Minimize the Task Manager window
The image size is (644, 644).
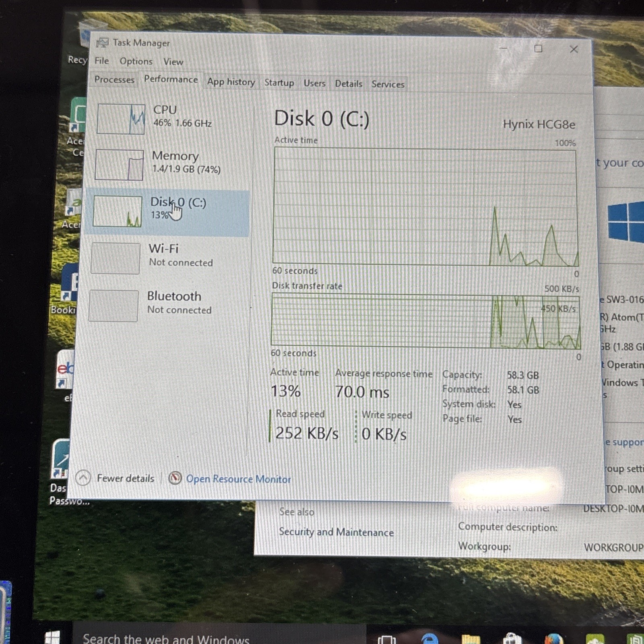(503, 48)
